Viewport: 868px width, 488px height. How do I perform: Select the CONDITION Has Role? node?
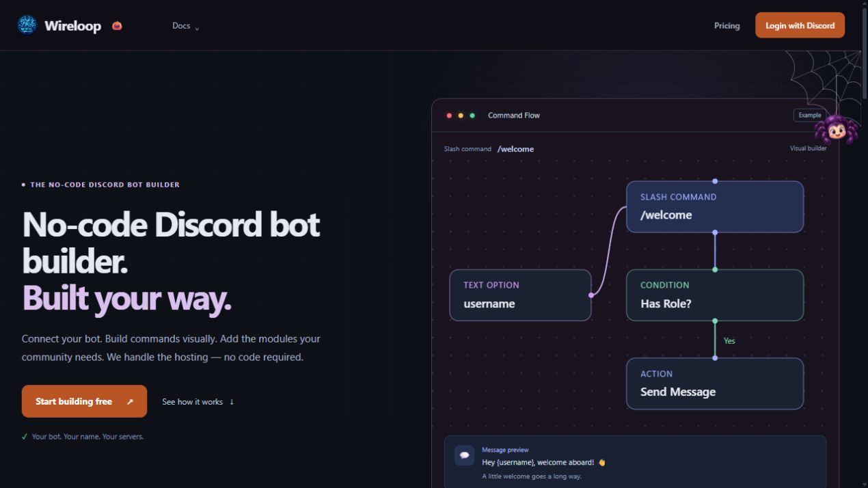[x=715, y=295]
